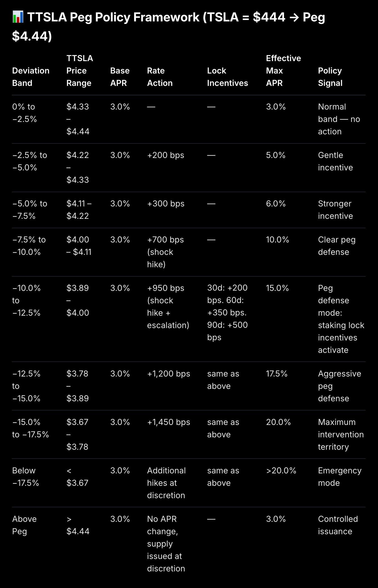
Task: Click the "Policy Signal" column header
Action: coord(330,77)
